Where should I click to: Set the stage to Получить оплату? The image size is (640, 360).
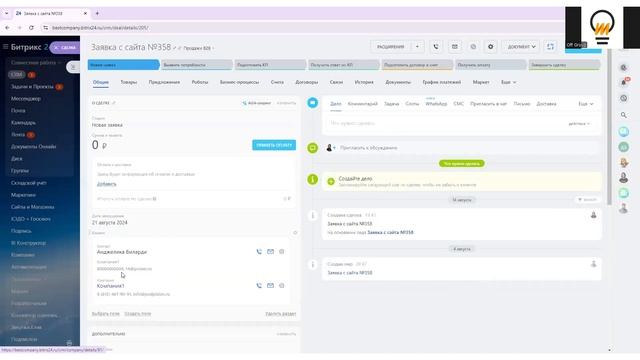pos(491,64)
